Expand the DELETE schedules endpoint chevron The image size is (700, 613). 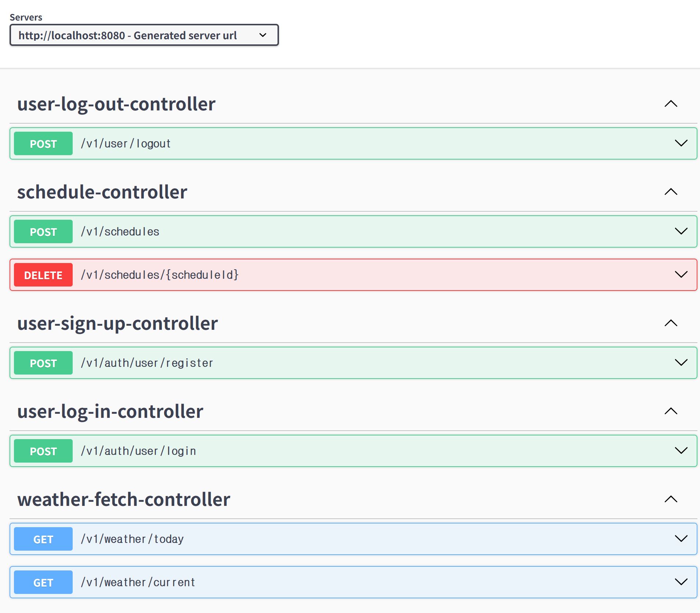(681, 275)
